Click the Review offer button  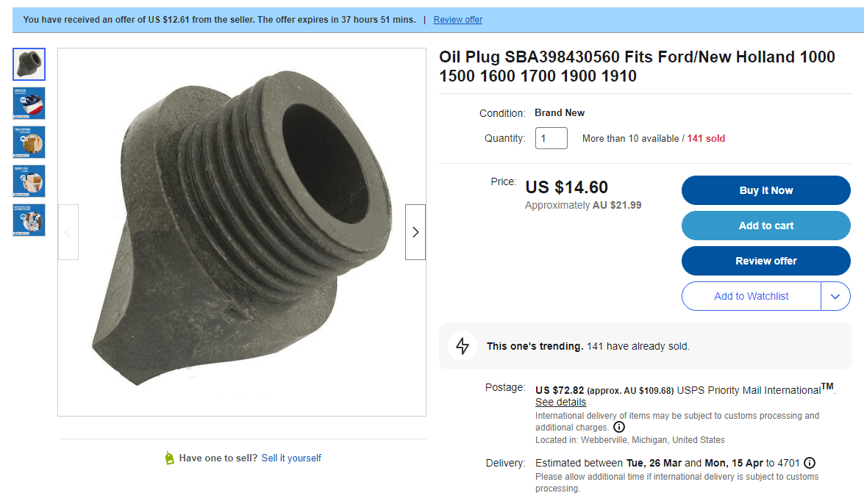[765, 261]
